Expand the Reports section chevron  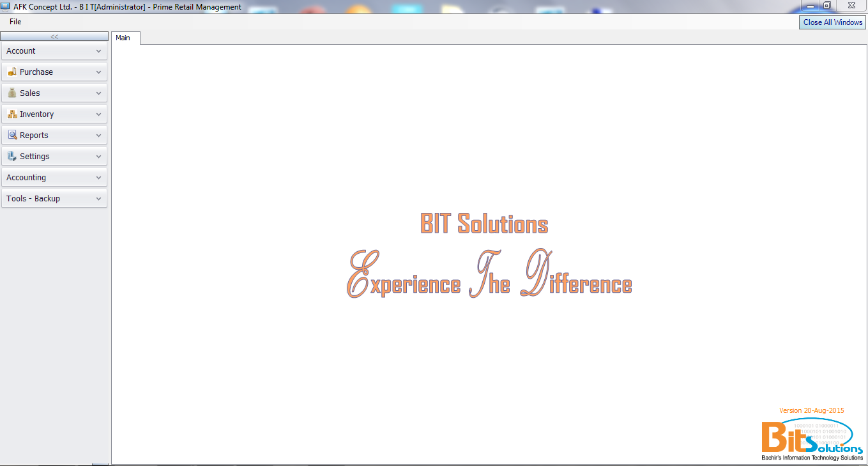tap(98, 136)
